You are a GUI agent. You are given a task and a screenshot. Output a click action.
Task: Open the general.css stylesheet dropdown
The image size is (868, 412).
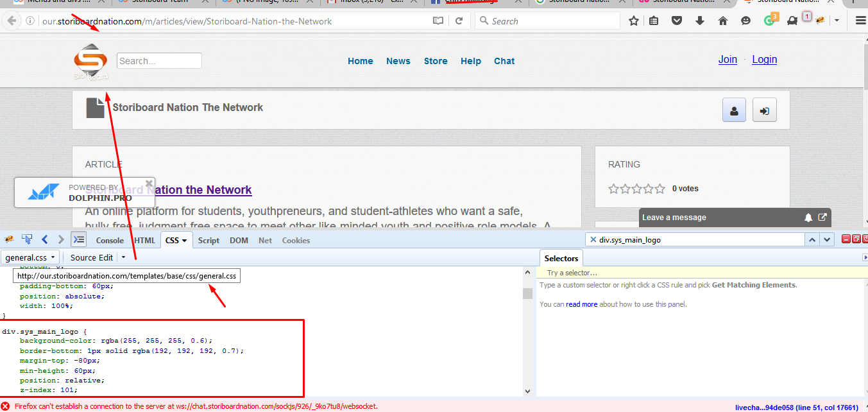[x=30, y=257]
